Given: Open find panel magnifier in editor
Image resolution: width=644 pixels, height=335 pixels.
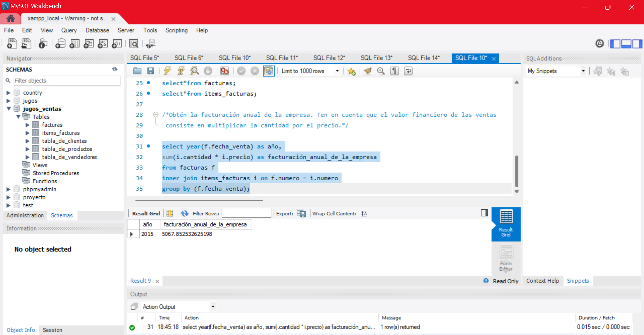Looking at the screenshot, I should click(381, 71).
